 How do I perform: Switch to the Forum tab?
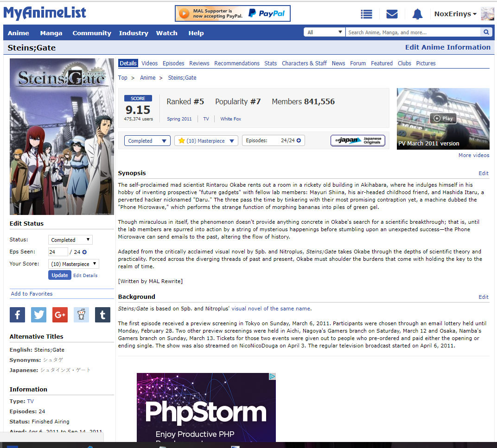click(358, 63)
